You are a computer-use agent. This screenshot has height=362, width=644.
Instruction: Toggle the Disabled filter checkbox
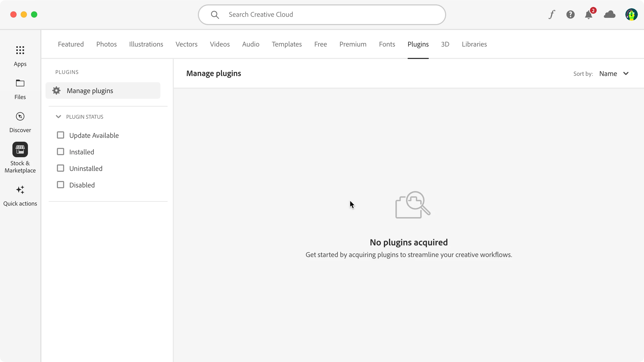tap(61, 185)
